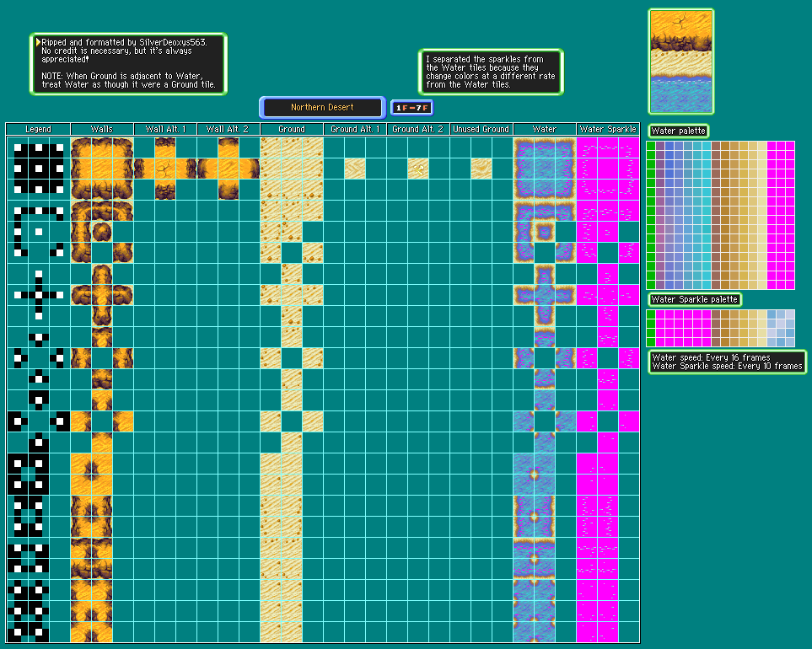
Task: Click the single Unused Ground tile
Action: (x=481, y=169)
